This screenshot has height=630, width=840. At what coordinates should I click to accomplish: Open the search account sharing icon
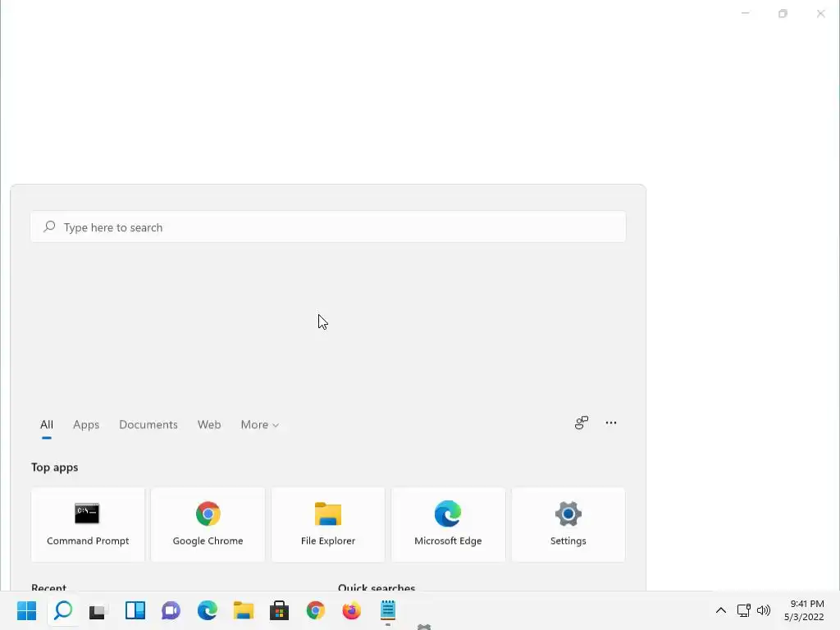(x=582, y=422)
